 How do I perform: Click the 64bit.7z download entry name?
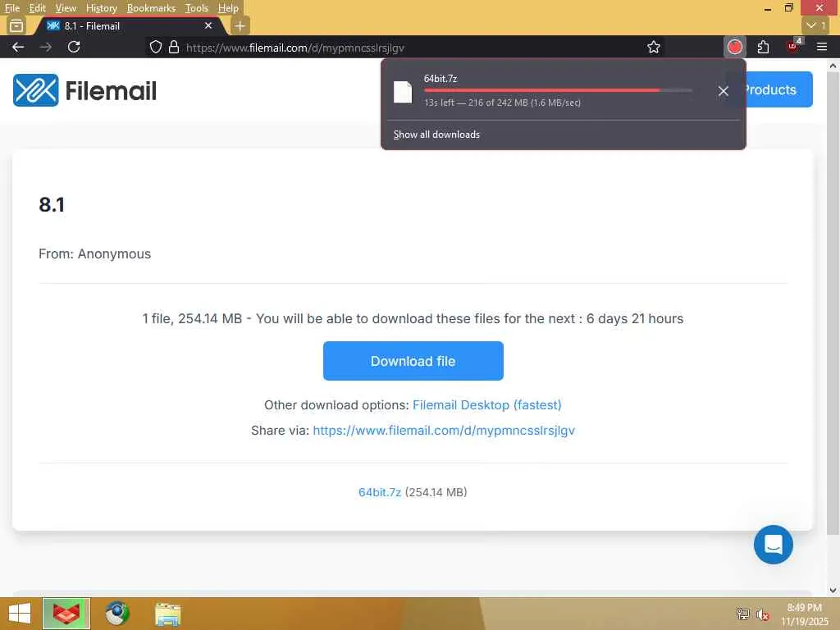441,79
